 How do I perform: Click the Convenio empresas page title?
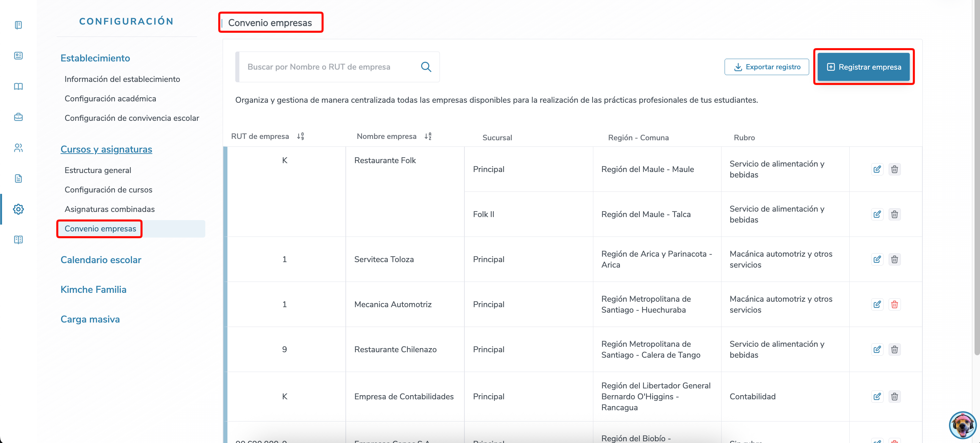coord(270,23)
